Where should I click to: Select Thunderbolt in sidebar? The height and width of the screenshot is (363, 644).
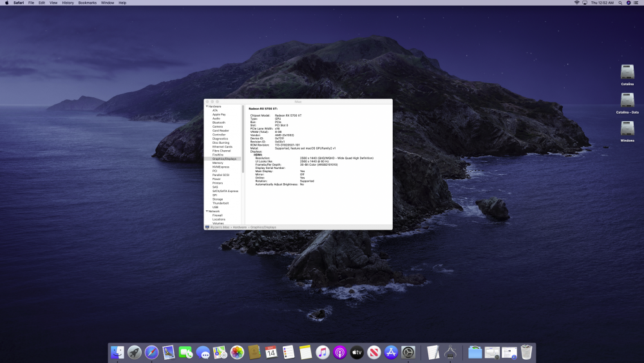click(220, 203)
